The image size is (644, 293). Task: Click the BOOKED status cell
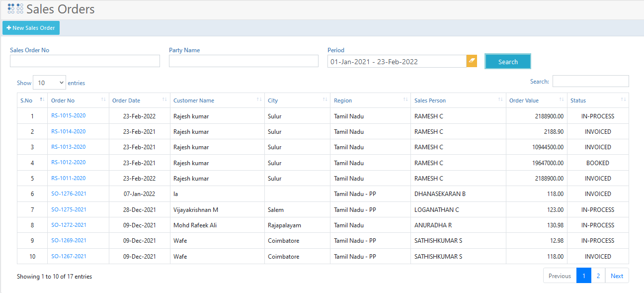tap(597, 163)
